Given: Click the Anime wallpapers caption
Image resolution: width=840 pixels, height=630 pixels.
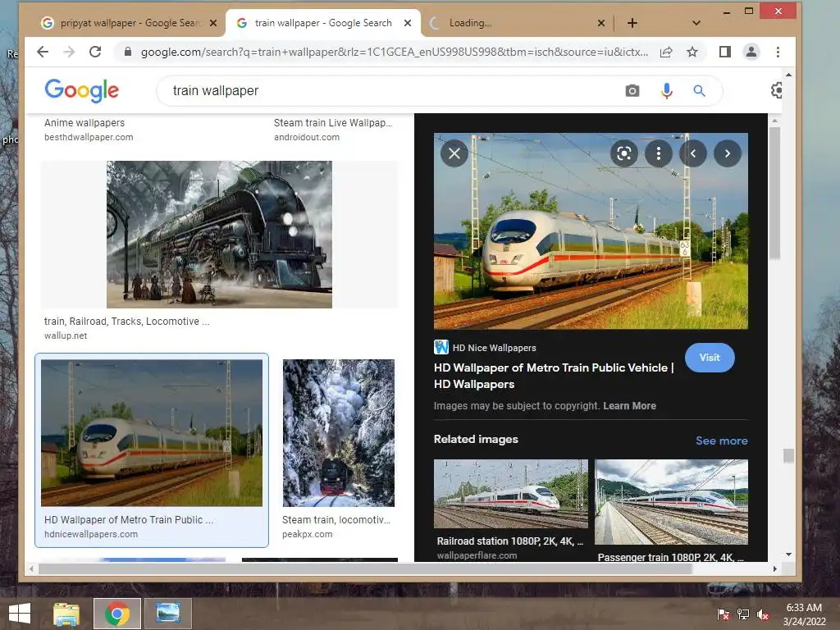Looking at the screenshot, I should tap(84, 123).
